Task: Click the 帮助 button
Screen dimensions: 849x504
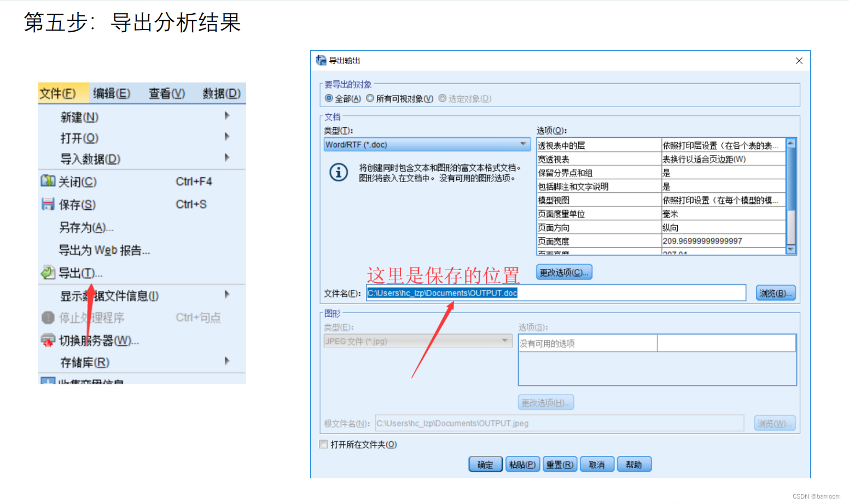Action: [x=634, y=465]
